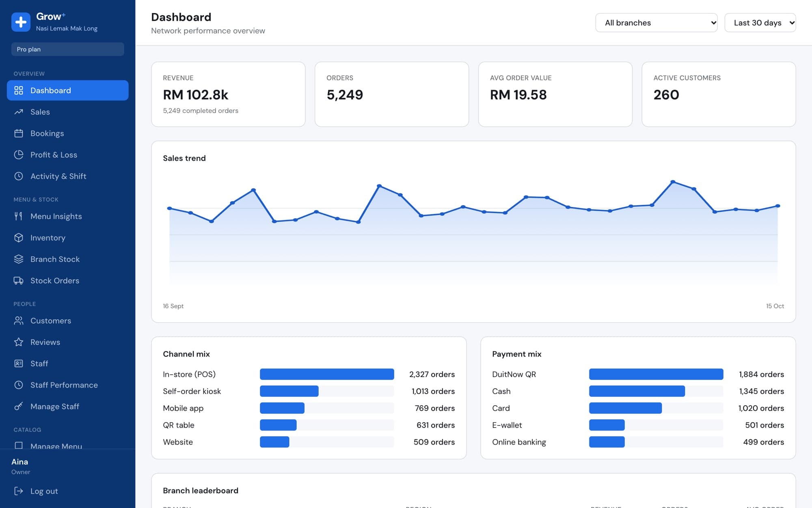812x508 pixels.
Task: Click the Inventory box icon
Action: point(19,238)
